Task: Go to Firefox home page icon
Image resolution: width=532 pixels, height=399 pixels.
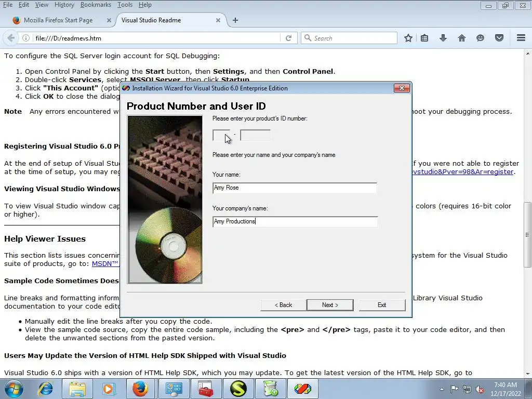Action: [x=461, y=38]
